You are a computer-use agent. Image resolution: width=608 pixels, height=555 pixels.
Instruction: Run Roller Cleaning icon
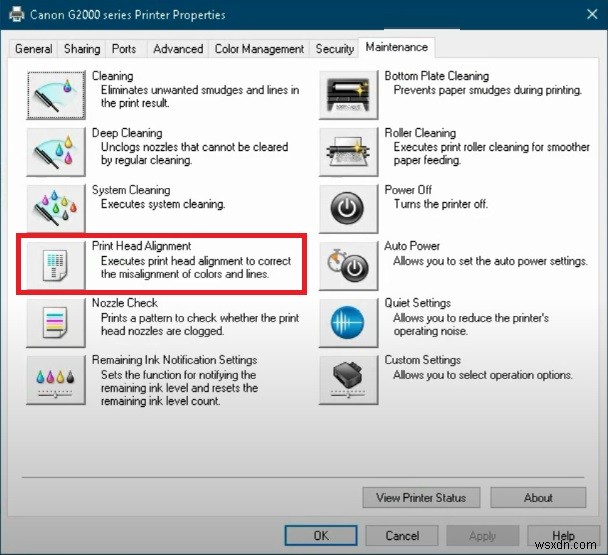pyautogui.click(x=348, y=152)
